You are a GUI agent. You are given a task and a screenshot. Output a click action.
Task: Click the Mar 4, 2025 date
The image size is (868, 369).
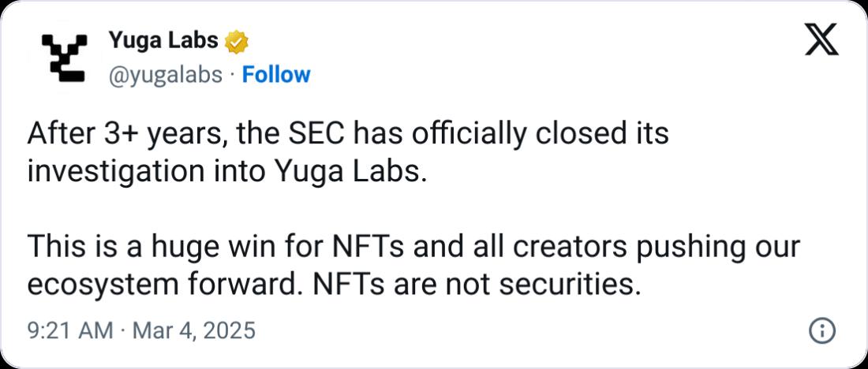(193, 330)
